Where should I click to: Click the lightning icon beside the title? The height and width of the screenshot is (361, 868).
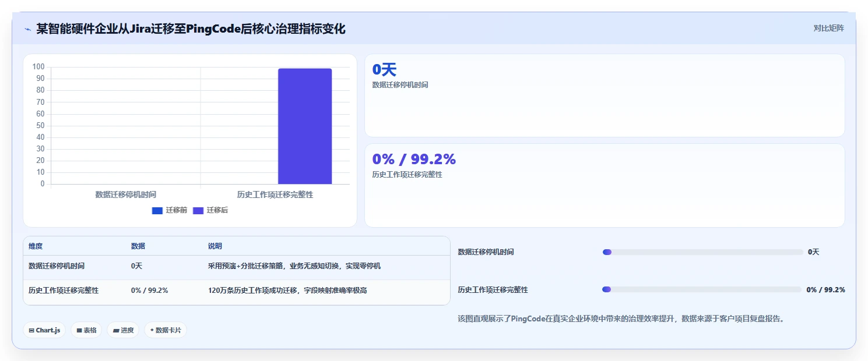(x=27, y=29)
